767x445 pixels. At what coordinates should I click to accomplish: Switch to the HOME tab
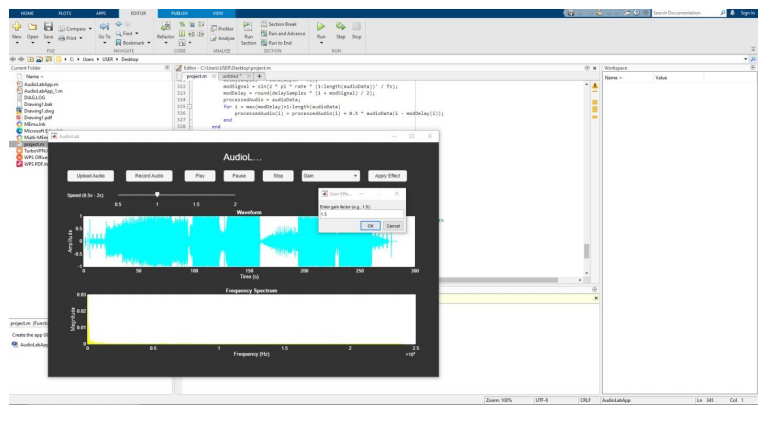coord(27,13)
